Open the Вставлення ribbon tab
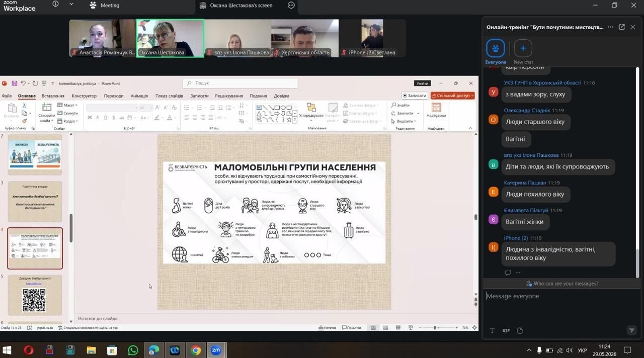Viewport: 644px width, 358px height. (x=53, y=96)
